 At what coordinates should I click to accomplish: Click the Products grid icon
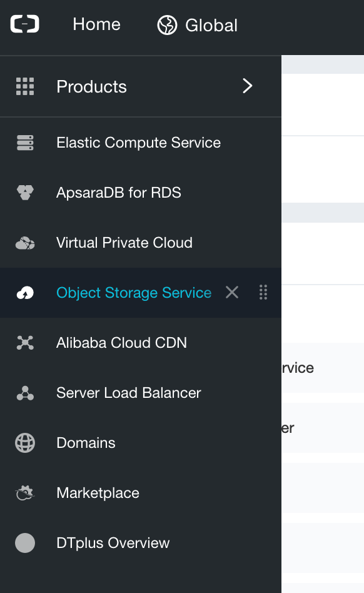[24, 86]
